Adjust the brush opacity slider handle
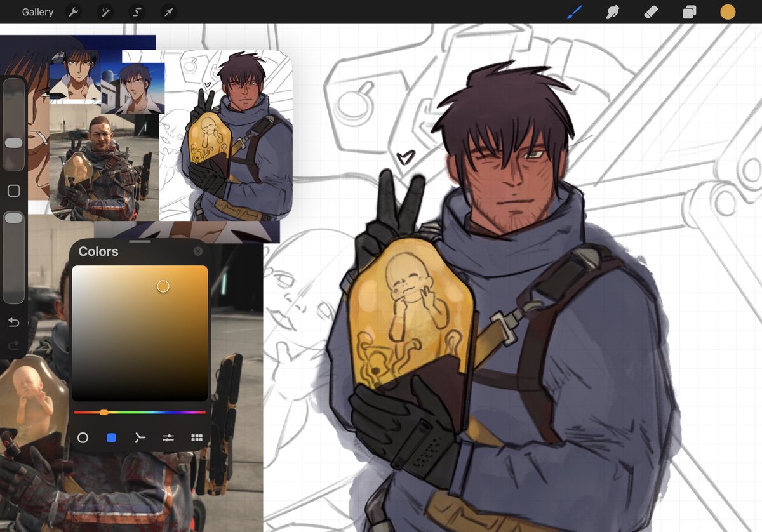 pyautogui.click(x=13, y=218)
